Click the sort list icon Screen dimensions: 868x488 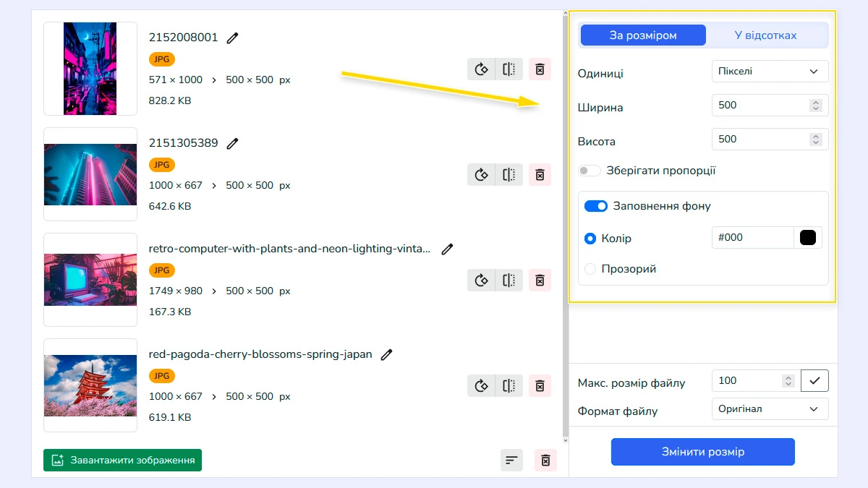click(511, 461)
